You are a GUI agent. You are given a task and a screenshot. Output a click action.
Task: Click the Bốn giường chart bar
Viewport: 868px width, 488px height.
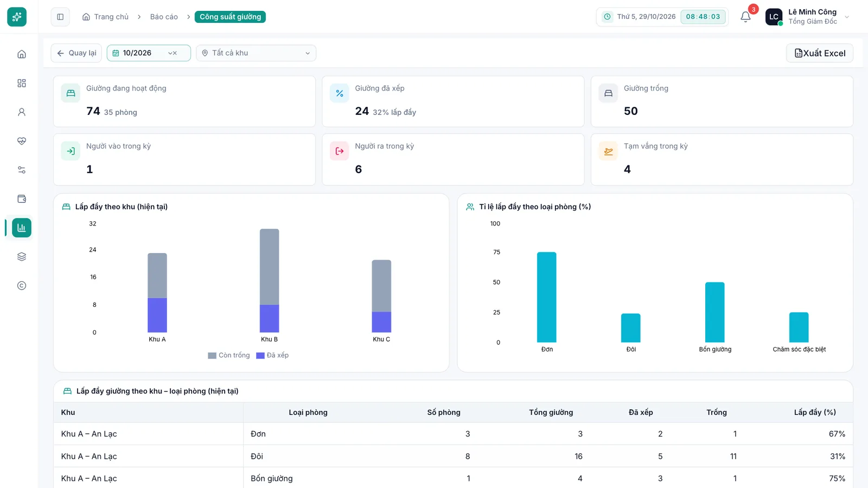tap(715, 312)
